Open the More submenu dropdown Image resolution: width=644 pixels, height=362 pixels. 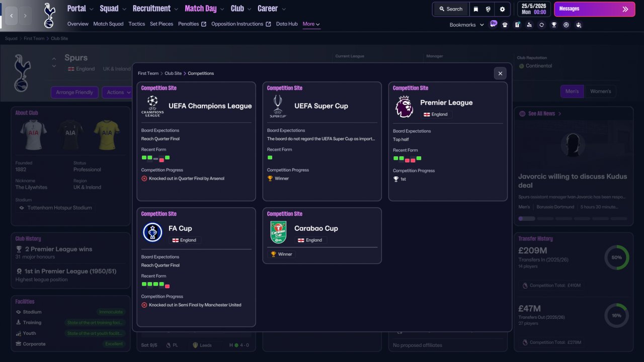(311, 24)
